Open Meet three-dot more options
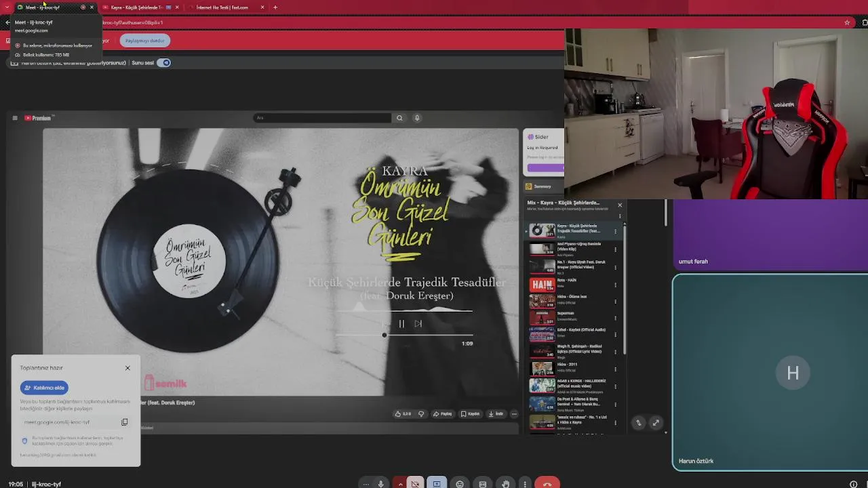This screenshot has height=488, width=868. (x=525, y=484)
